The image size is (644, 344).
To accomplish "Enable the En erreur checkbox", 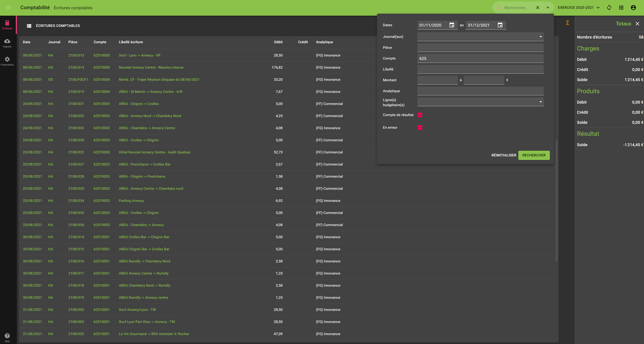I will pos(420,128).
